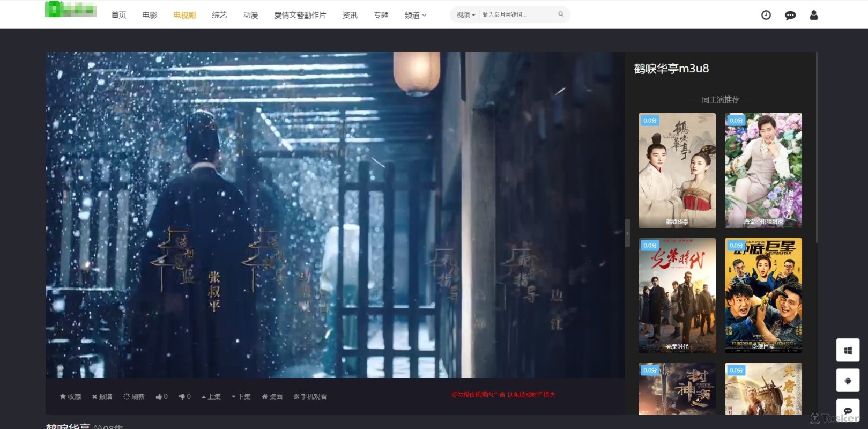The image size is (868, 429).
Task: Open the user account profile icon
Action: coord(813,15)
